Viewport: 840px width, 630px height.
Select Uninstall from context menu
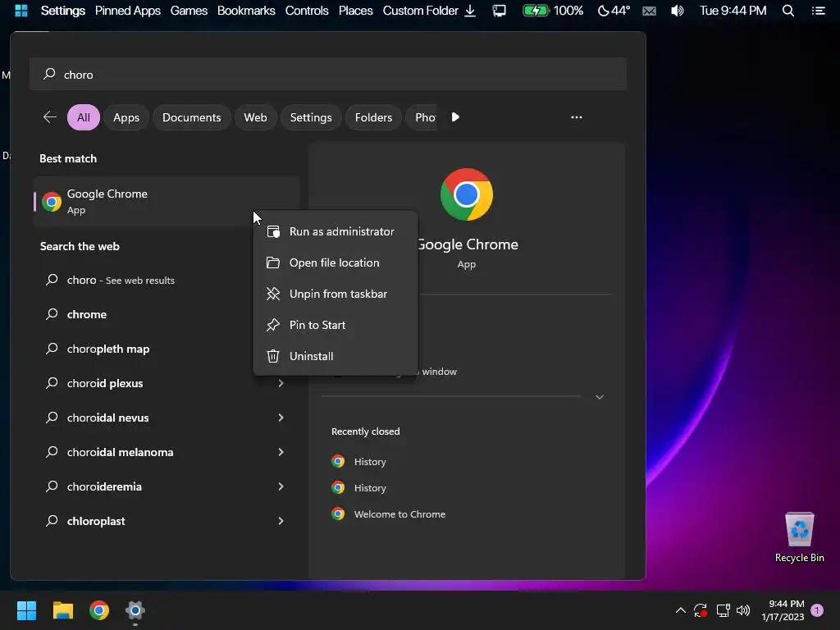pos(336,356)
